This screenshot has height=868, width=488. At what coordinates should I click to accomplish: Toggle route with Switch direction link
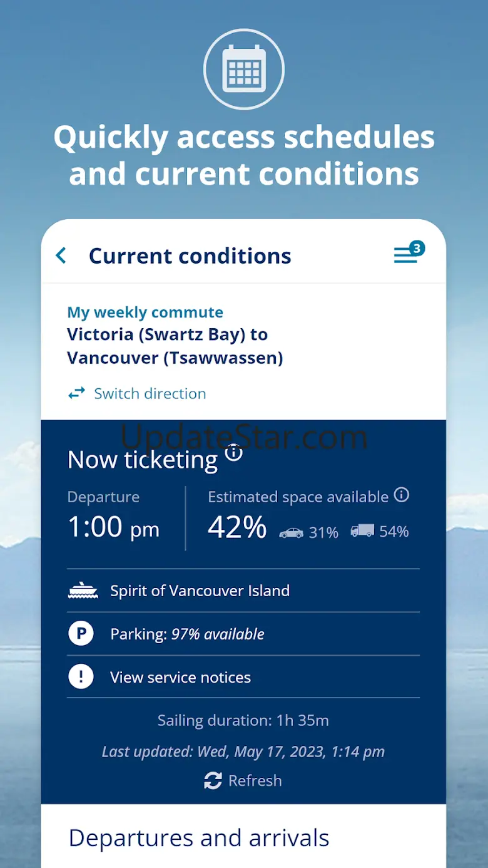tap(150, 394)
